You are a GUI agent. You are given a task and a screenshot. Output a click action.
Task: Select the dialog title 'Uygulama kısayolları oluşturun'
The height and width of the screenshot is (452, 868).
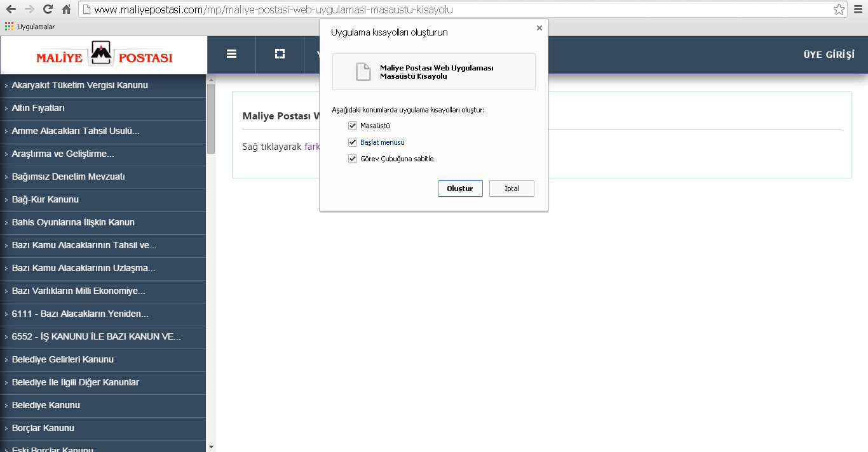tap(390, 32)
